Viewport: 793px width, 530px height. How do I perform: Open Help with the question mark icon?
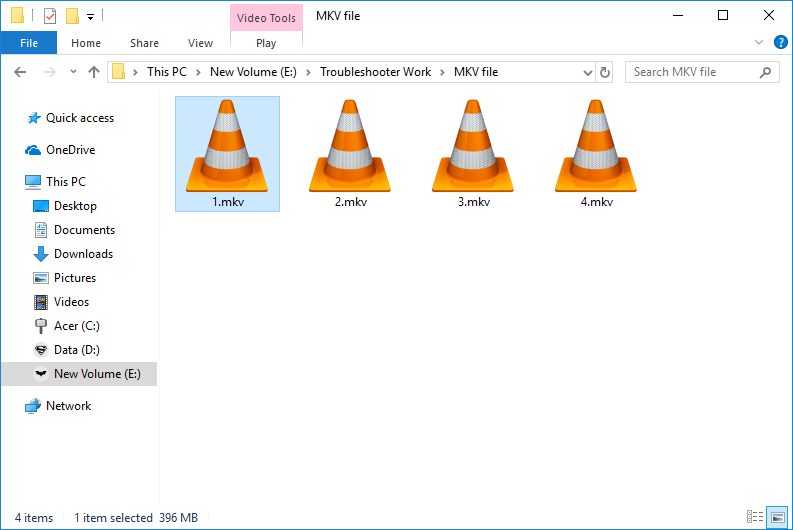tap(780, 42)
